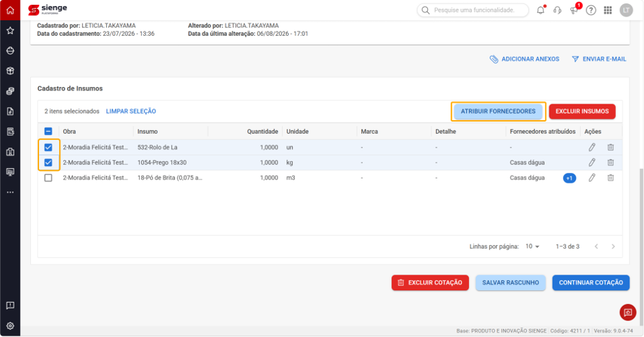Open the ledger accounting module icon
Viewport: 644px width, 337px height.
(x=10, y=132)
